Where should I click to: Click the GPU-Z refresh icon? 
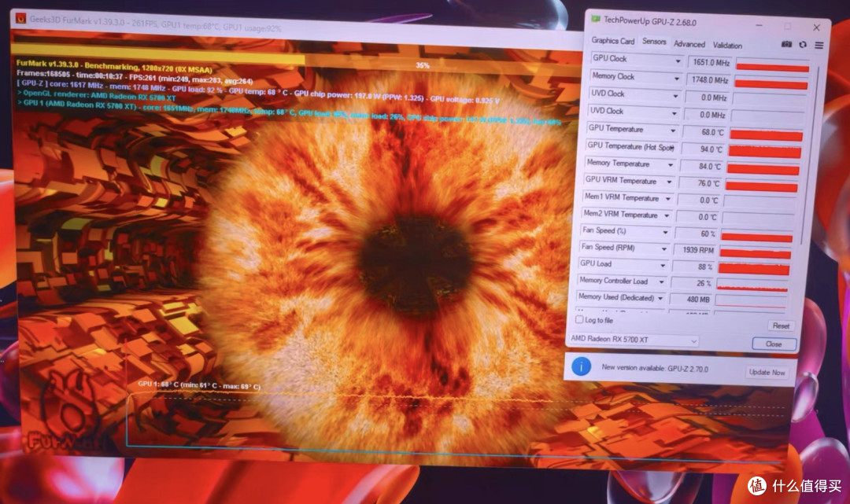point(802,45)
